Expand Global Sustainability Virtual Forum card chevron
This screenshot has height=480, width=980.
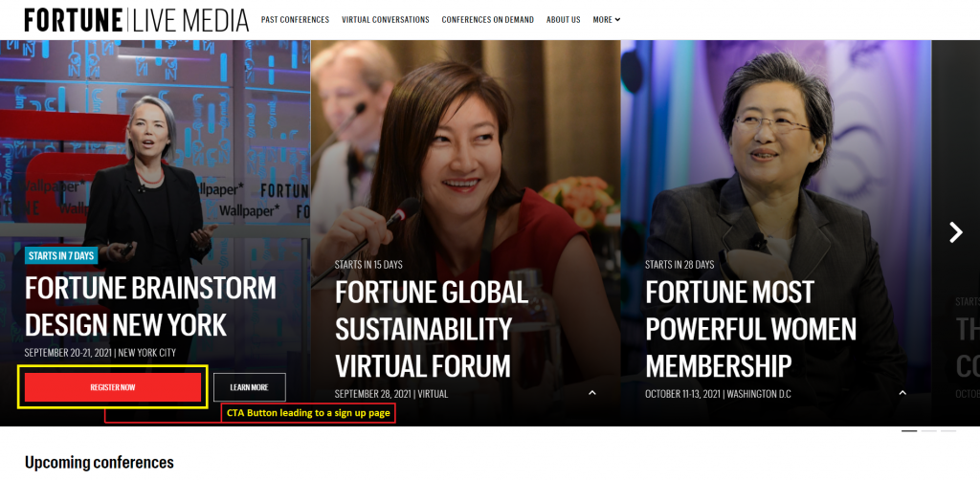(x=592, y=393)
